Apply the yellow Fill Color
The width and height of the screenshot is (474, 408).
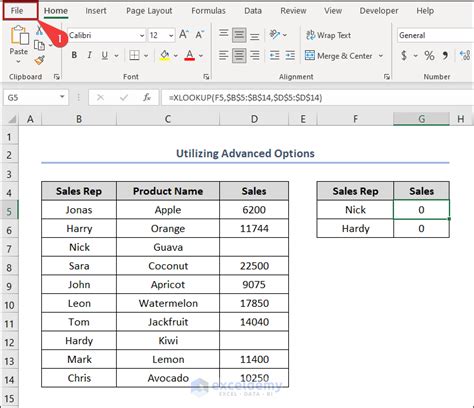pos(165,55)
